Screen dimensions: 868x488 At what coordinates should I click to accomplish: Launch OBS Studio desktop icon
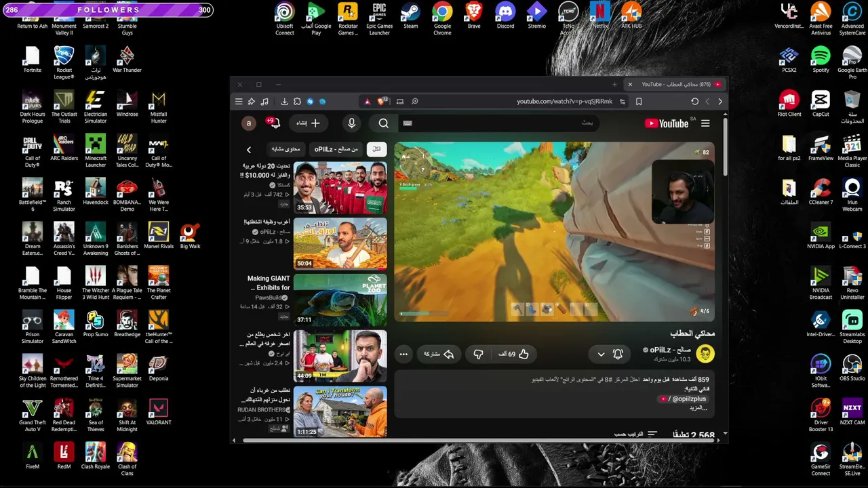point(852,368)
